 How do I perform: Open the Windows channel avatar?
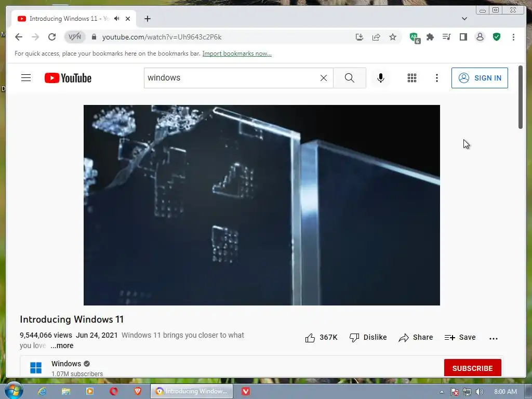(36, 368)
